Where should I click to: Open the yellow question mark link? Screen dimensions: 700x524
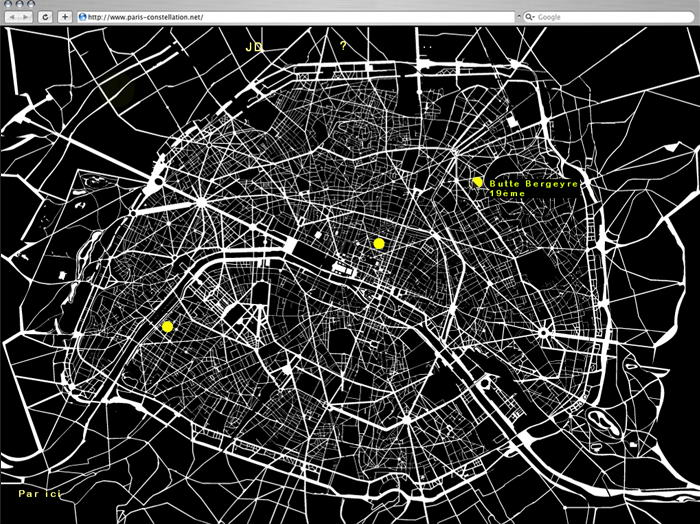[343, 46]
